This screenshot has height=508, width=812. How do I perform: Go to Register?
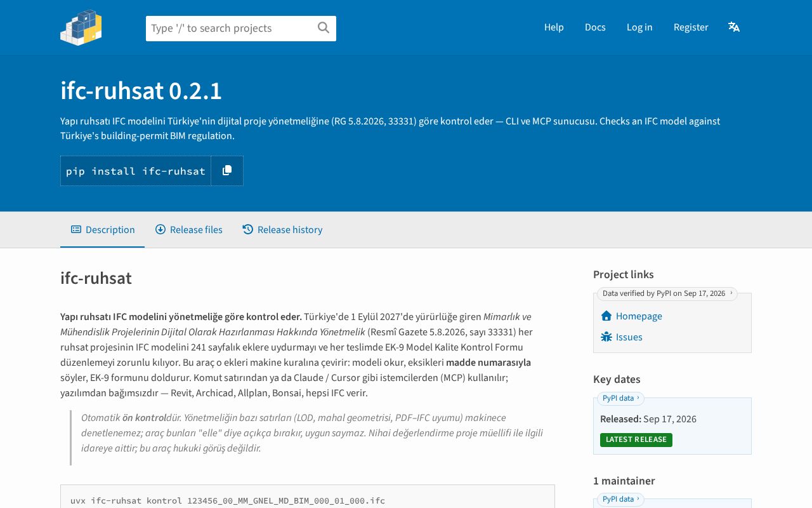pos(691,27)
